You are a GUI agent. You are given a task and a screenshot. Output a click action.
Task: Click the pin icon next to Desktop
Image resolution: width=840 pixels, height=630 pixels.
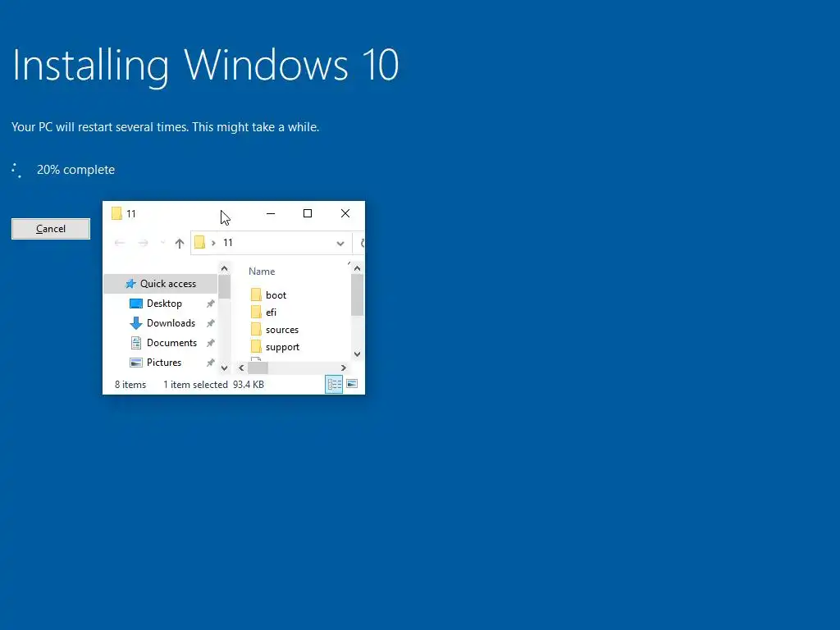[211, 304]
